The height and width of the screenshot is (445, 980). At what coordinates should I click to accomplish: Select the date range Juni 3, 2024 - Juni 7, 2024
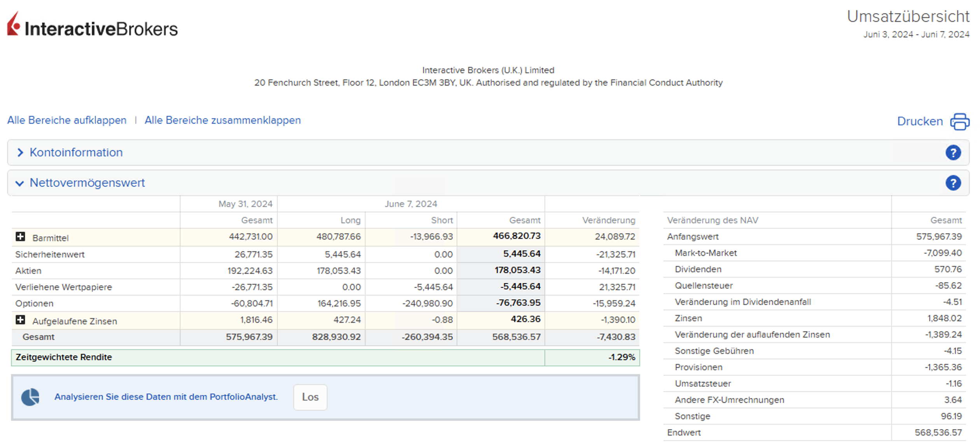(916, 35)
